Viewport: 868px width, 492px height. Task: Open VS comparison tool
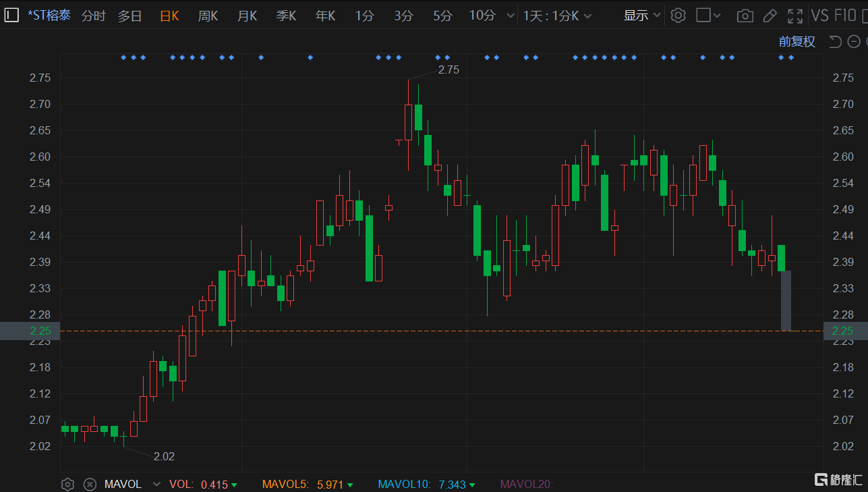[820, 16]
